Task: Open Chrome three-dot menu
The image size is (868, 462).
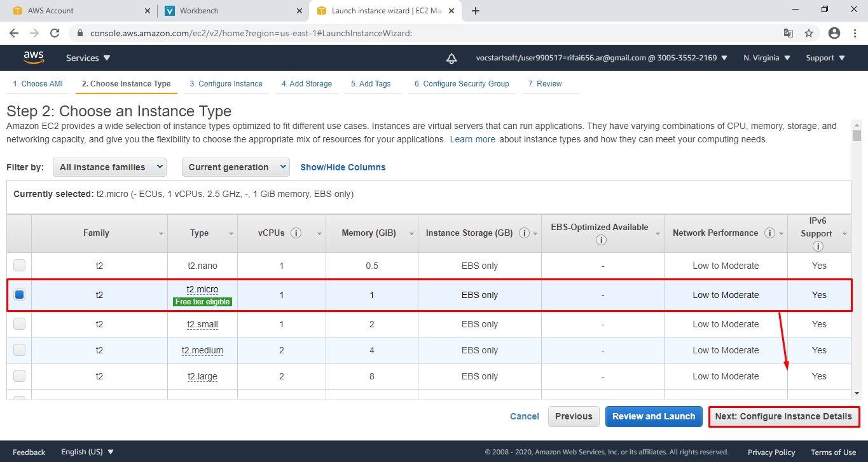Action: click(x=854, y=33)
